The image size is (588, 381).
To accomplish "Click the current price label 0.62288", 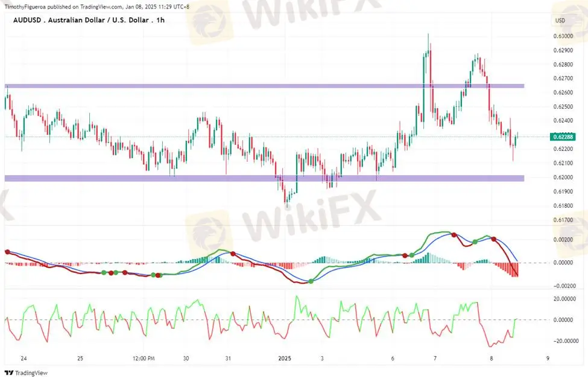I will 563,136.
